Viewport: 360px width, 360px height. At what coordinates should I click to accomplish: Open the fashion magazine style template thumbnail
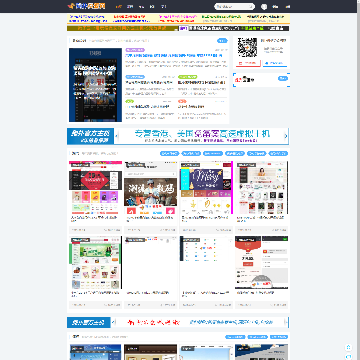point(262,187)
